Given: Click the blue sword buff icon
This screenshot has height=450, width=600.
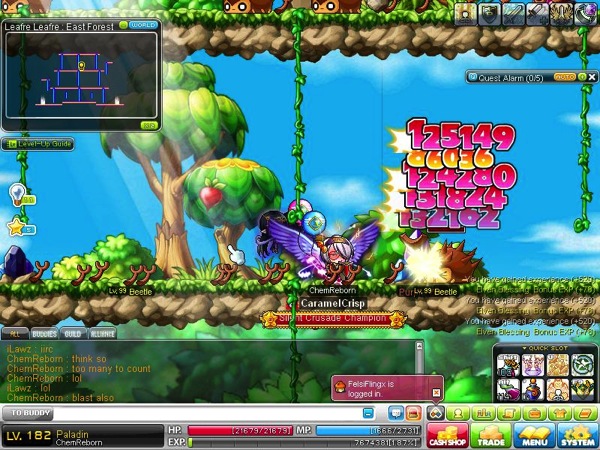Looking at the screenshot, I should click(514, 14).
